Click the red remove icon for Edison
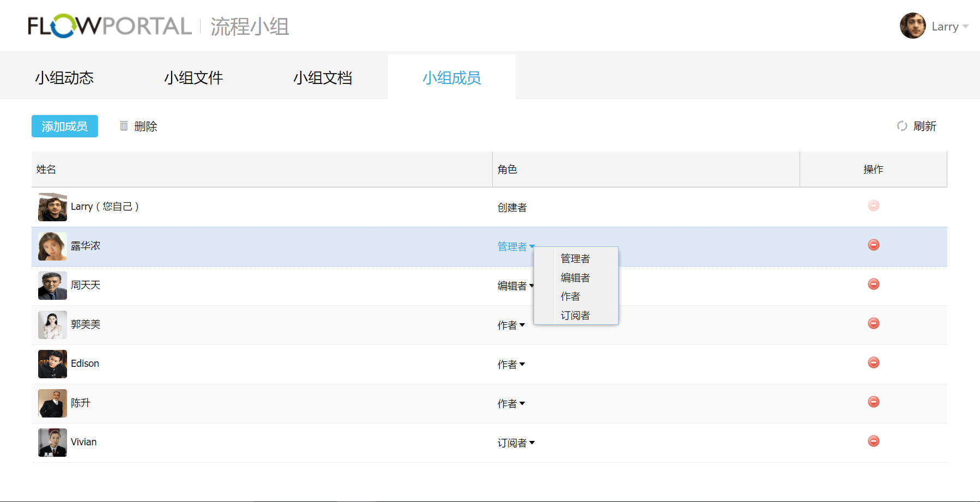This screenshot has height=502, width=980. click(873, 362)
